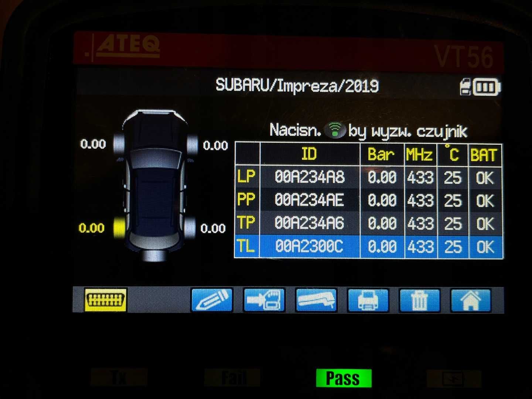Click the °C column header
The height and width of the screenshot is (399, 532).
tap(452, 154)
